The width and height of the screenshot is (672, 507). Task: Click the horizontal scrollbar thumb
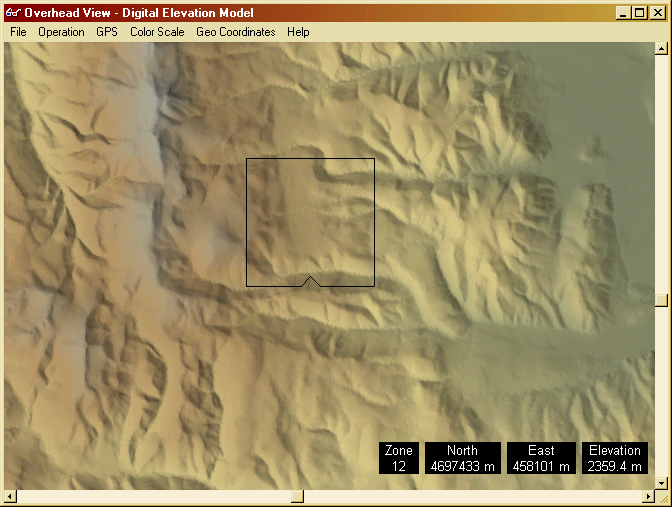coord(297,497)
